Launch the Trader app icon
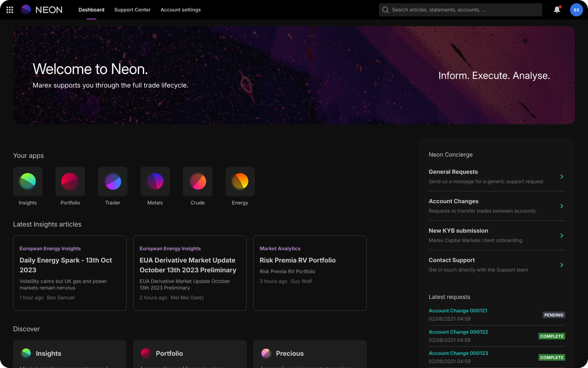This screenshot has width=588, height=368. click(x=113, y=182)
